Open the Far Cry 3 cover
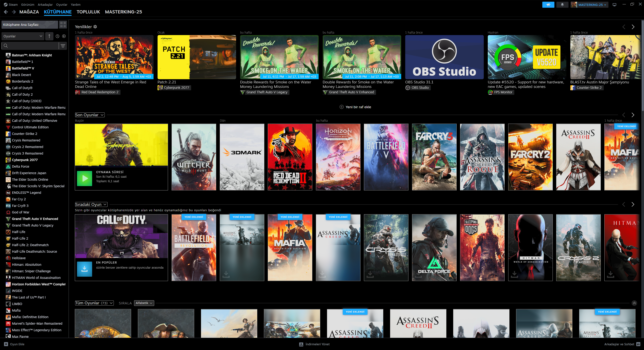644x350 pixels. pyautogui.click(x=434, y=157)
